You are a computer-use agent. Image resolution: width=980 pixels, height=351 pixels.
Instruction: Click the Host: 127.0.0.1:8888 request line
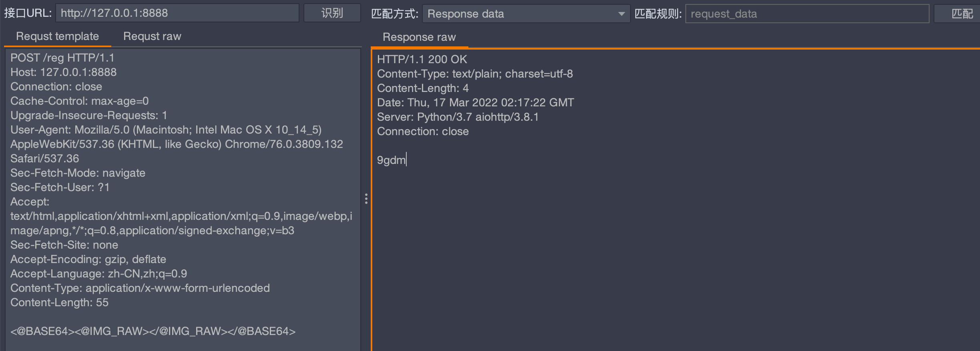coord(63,72)
